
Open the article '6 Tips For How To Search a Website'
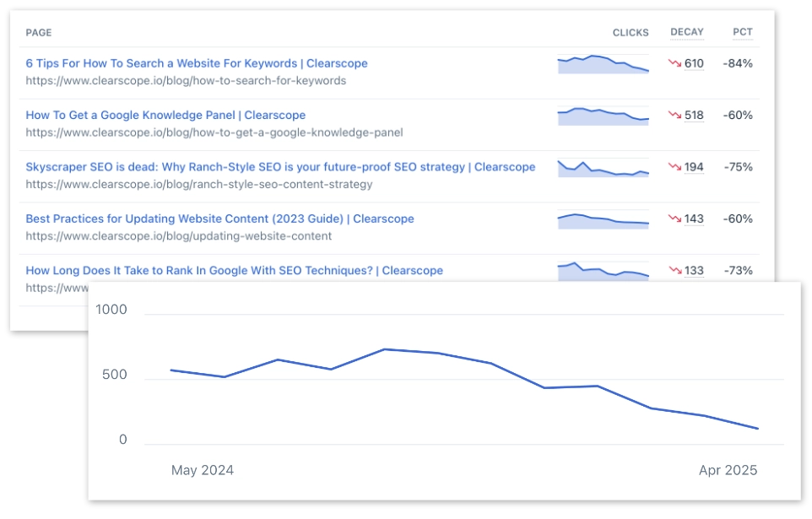tap(197, 63)
